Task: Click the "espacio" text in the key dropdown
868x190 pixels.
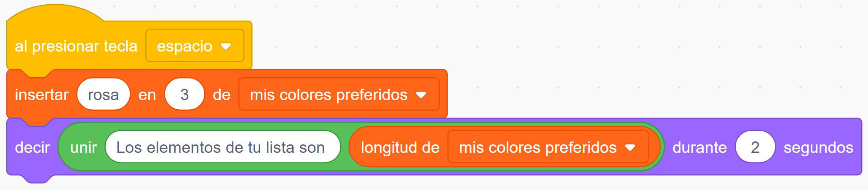Action: tap(184, 46)
